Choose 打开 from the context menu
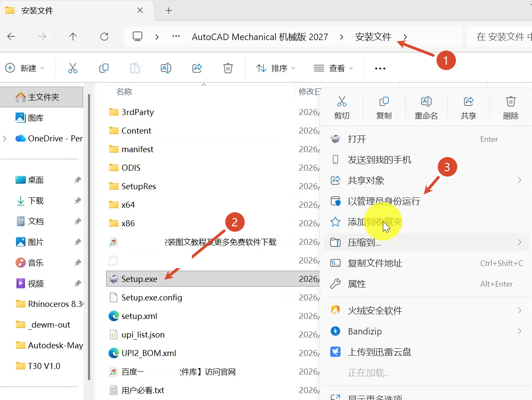Screen dimensions: 532x400 426,139
